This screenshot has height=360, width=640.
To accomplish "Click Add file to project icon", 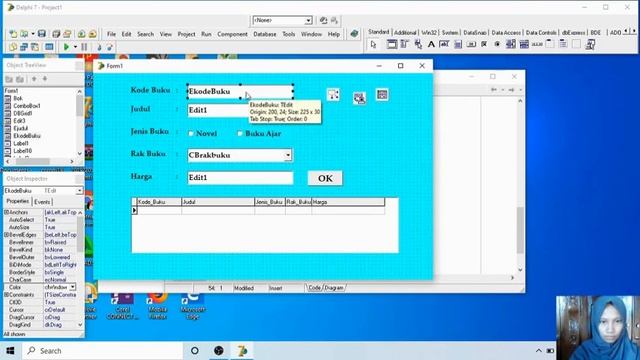I will pyautogui.click(x=82, y=34).
